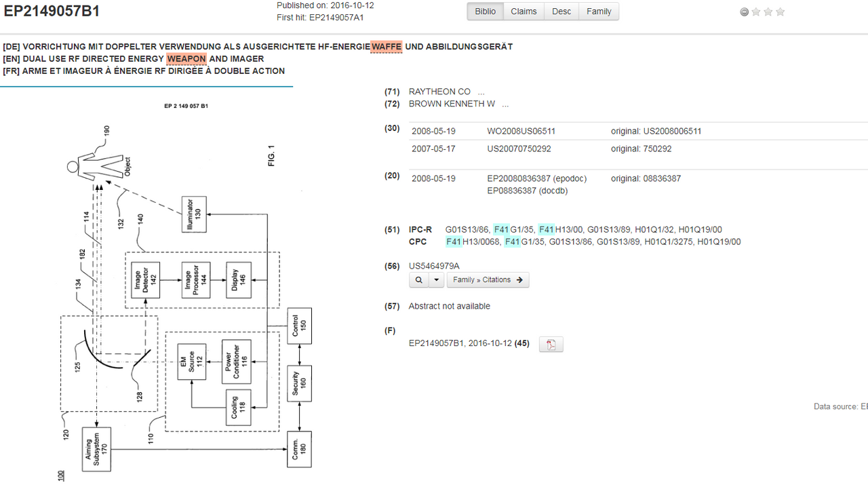Clear rating with the grey minus icon
This screenshot has width=868, height=504.
pos(745,12)
